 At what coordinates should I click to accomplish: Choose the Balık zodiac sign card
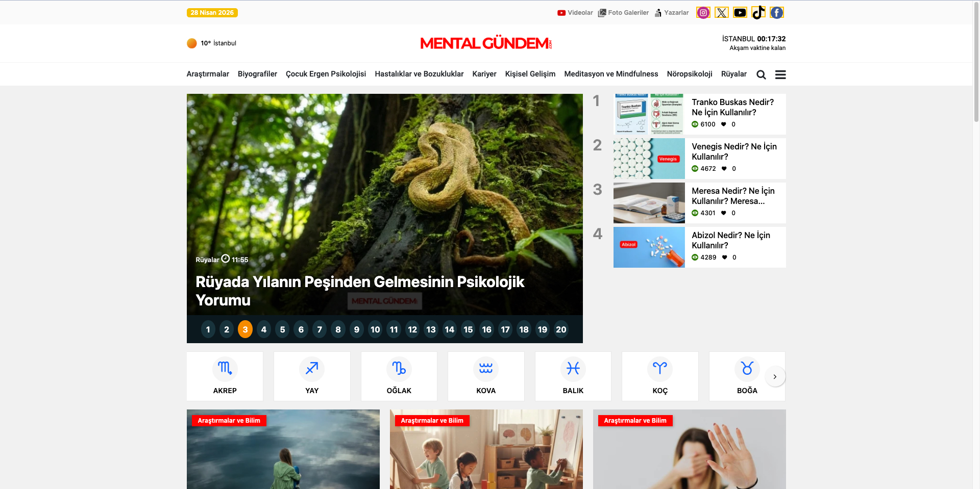point(573,376)
